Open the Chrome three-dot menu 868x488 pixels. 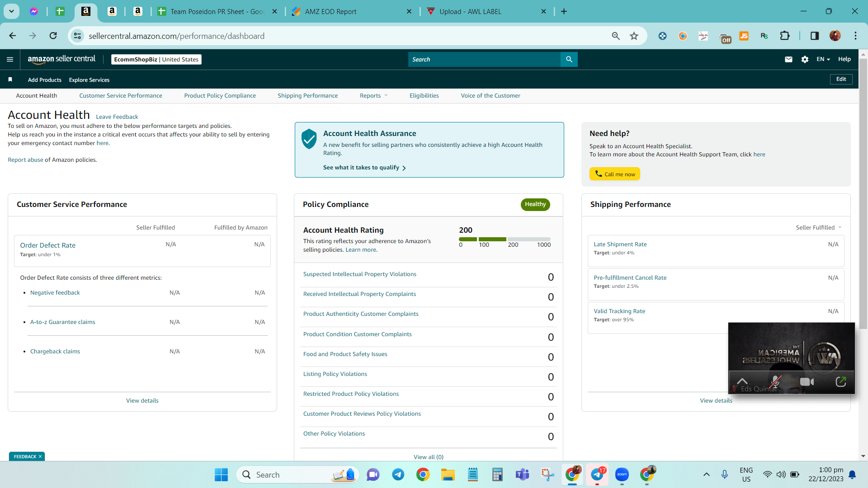[x=855, y=36]
